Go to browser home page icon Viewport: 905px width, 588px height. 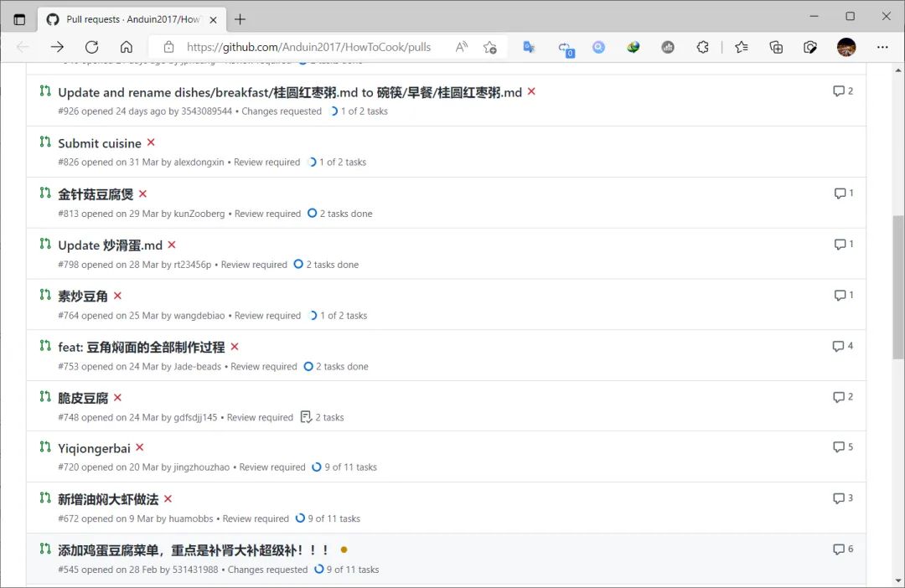point(127,47)
